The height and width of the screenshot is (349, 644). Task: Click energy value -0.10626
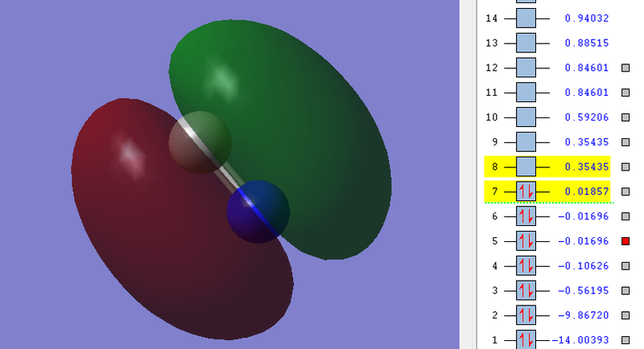click(x=583, y=265)
